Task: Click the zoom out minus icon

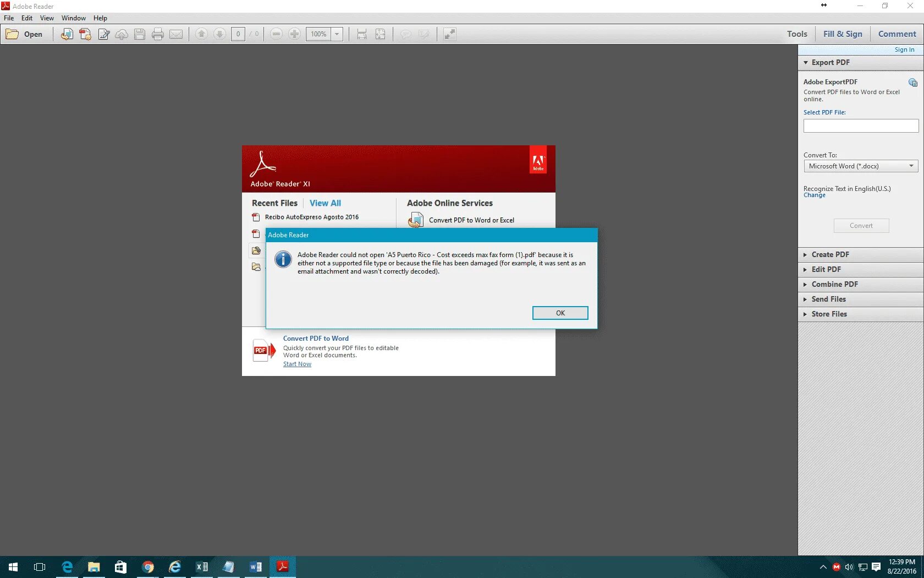Action: point(277,34)
